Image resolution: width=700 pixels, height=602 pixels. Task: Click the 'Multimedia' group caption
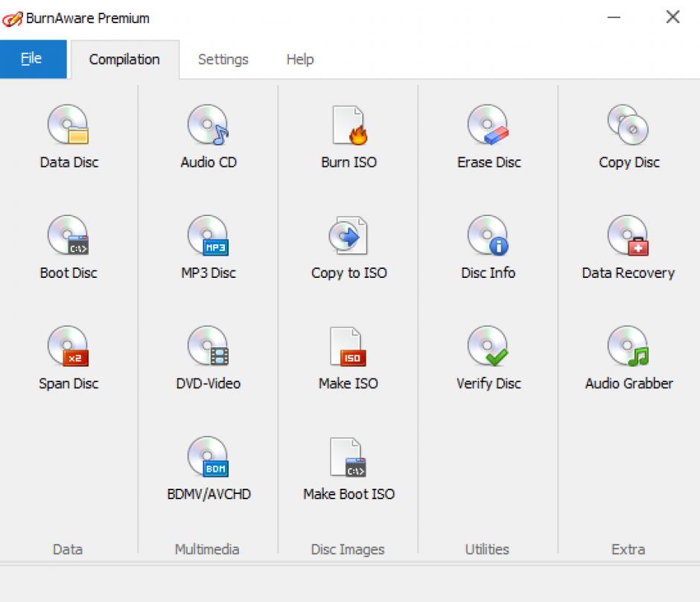[x=207, y=549]
